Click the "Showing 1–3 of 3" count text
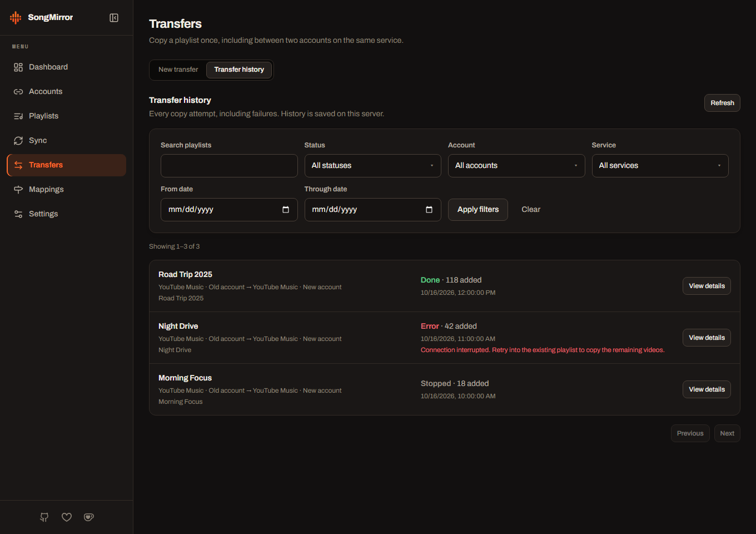This screenshot has width=756, height=534. pos(174,246)
